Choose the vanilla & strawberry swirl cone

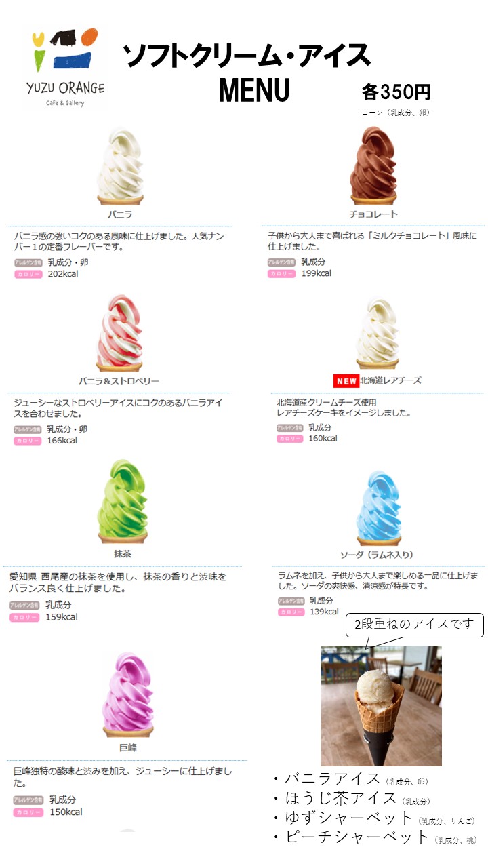pos(119,332)
